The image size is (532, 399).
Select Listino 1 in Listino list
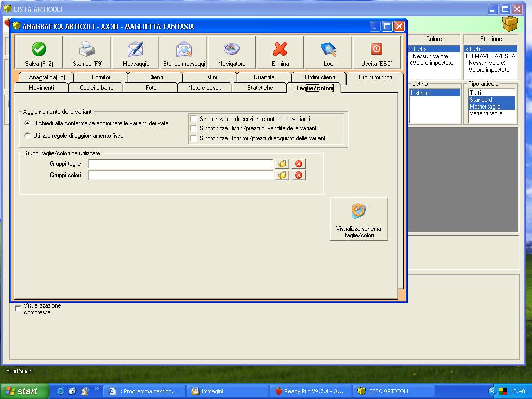point(435,92)
